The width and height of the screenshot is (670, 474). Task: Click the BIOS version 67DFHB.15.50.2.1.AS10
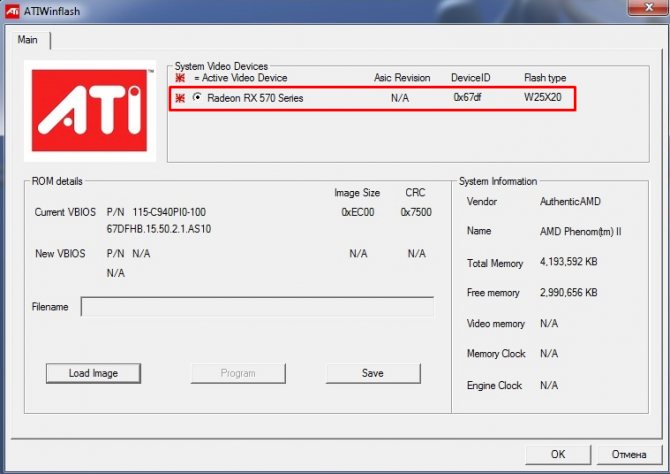159,229
